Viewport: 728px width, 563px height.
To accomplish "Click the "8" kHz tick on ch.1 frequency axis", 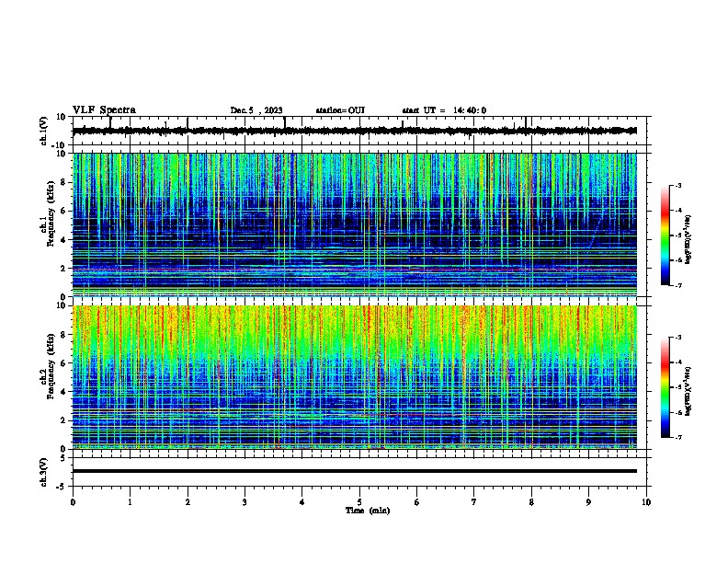I will click(x=63, y=182).
